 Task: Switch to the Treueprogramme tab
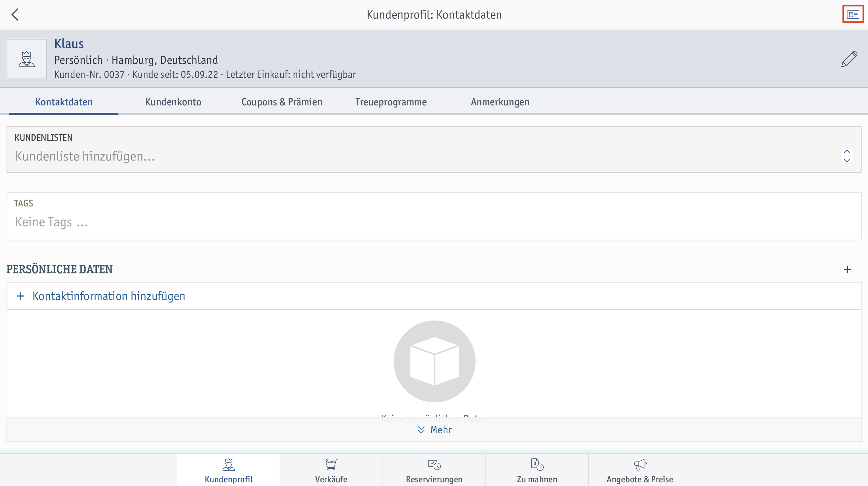[x=391, y=102]
